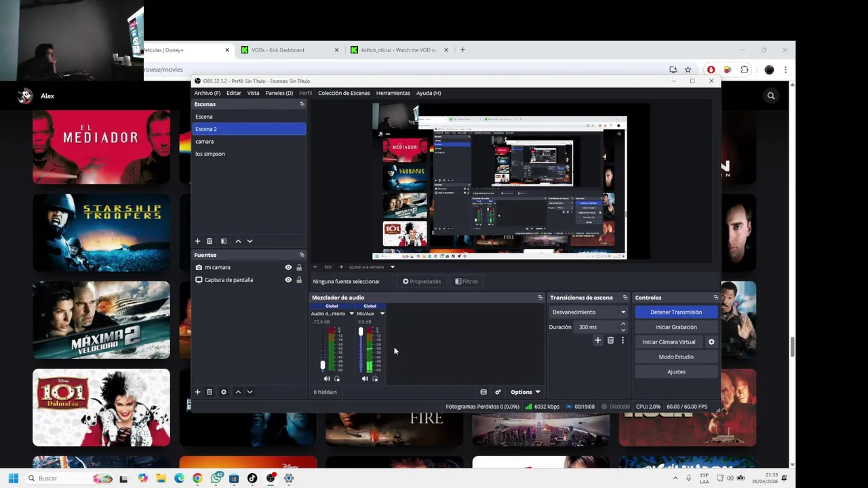Image resolution: width=868 pixels, height=488 pixels.
Task: Open transition properties three-dot menu
Action: click(x=623, y=340)
